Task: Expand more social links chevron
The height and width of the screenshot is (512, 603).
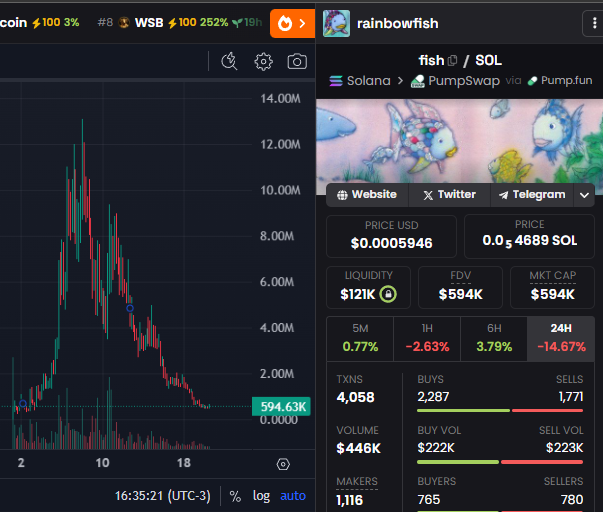Action: coord(584,195)
